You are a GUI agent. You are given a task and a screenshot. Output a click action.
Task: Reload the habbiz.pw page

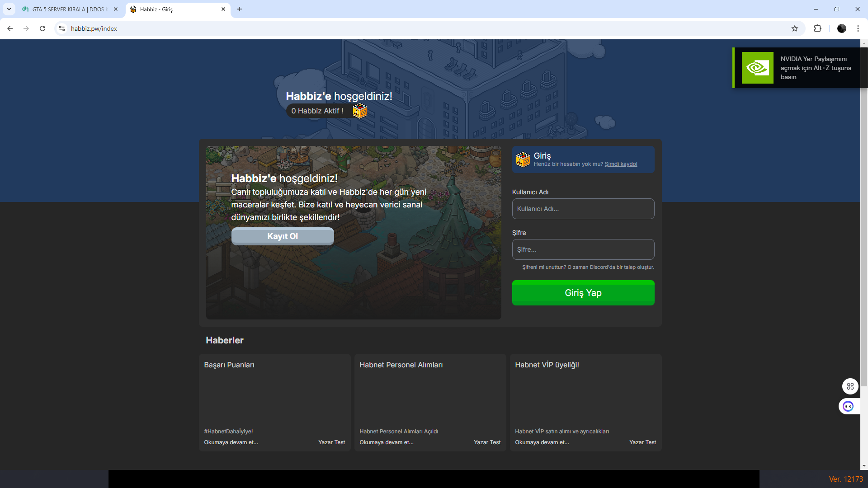(42, 28)
